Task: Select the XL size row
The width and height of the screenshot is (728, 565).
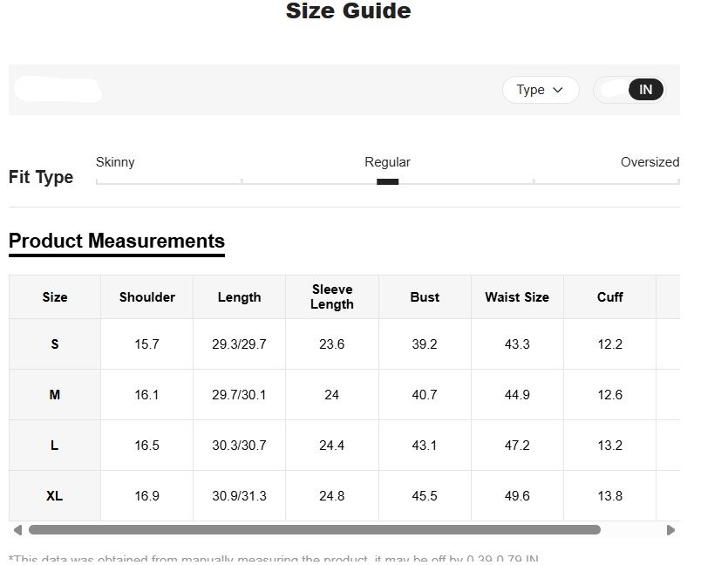Action: pyautogui.click(x=55, y=496)
